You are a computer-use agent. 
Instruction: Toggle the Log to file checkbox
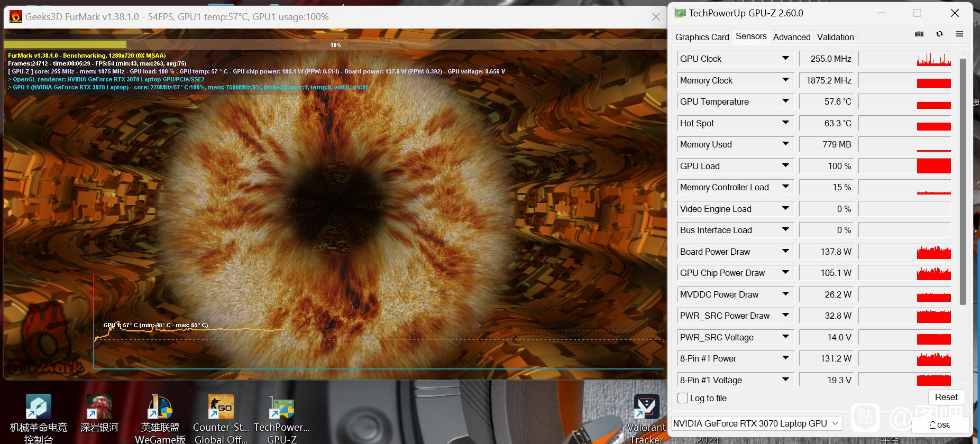coord(683,398)
